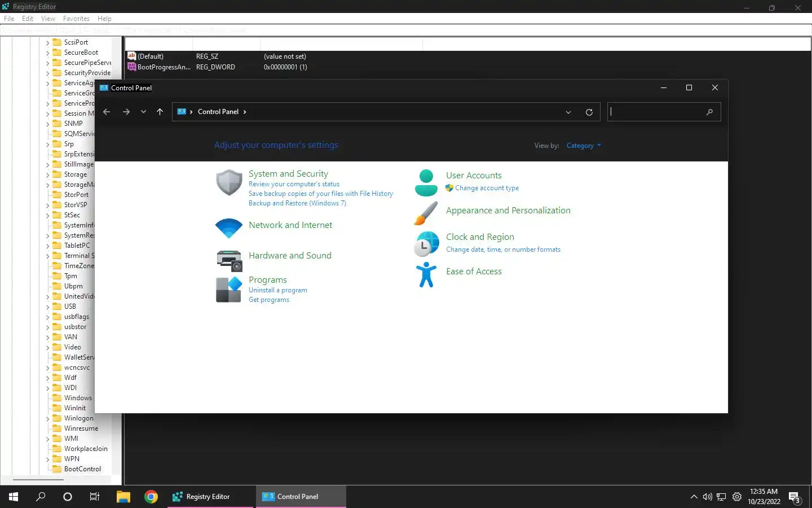812x508 pixels.
Task: Open System and Security shield icon
Action: (x=229, y=182)
